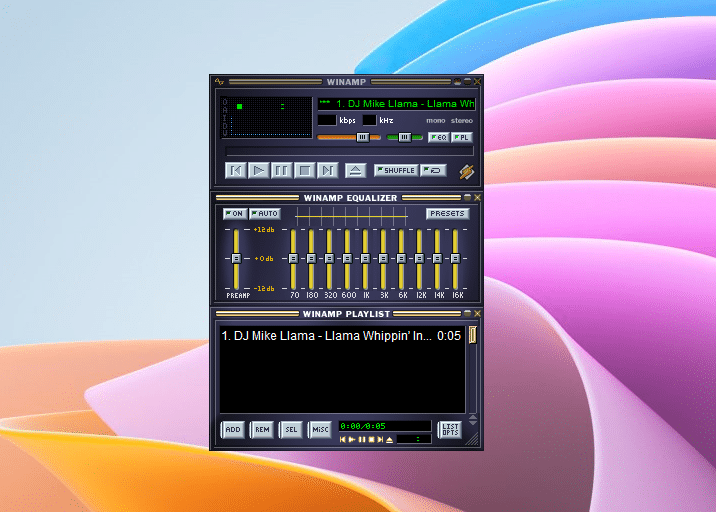
Task: Open the playlist SEL menu
Action: click(290, 429)
